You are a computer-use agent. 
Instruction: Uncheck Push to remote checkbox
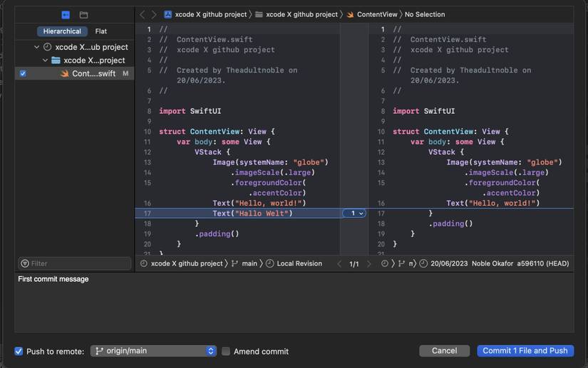[19, 351]
